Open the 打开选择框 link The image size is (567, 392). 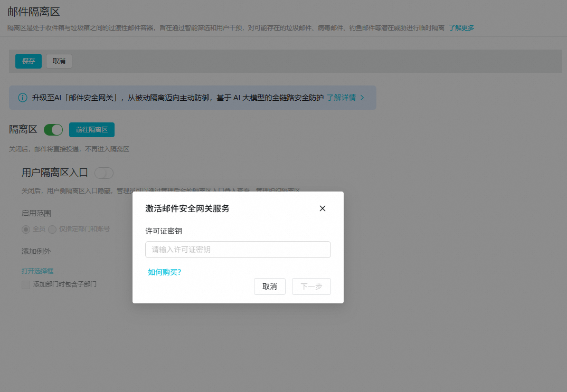click(37, 271)
